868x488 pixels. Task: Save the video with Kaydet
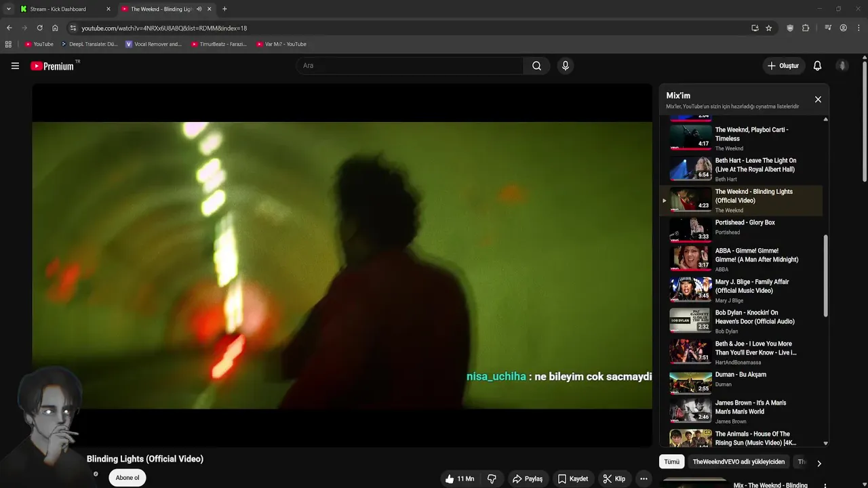click(x=573, y=479)
